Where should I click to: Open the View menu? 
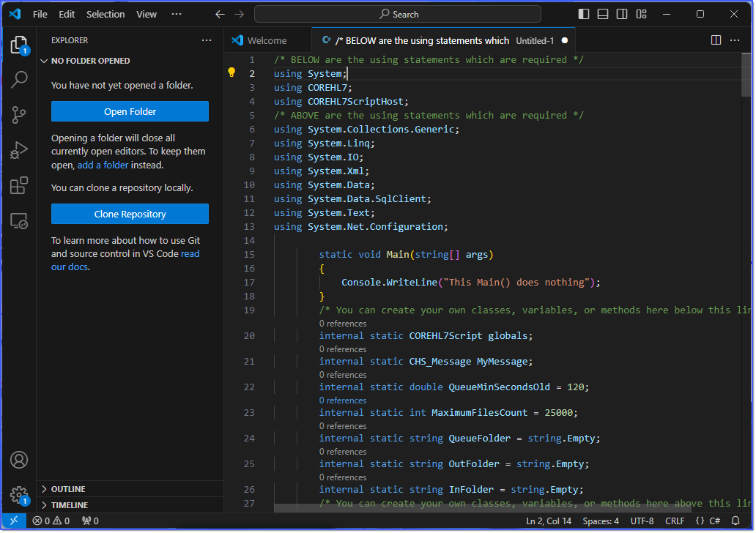click(x=147, y=15)
